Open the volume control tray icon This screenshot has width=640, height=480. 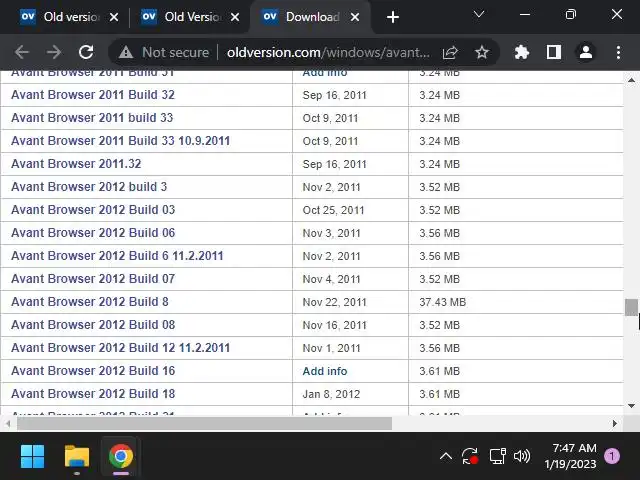(522, 456)
